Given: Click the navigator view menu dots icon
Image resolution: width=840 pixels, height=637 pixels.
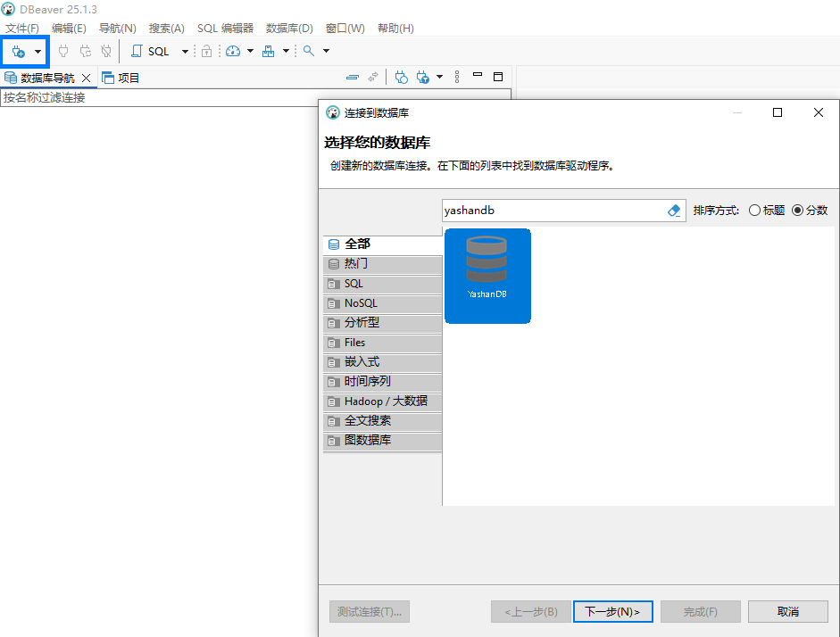Looking at the screenshot, I should point(457,78).
